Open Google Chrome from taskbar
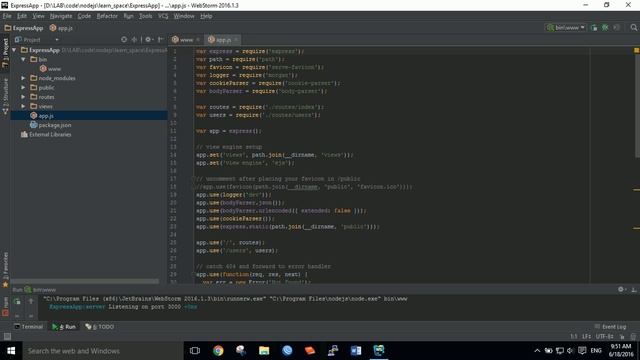640x360 pixels. (x=218, y=351)
